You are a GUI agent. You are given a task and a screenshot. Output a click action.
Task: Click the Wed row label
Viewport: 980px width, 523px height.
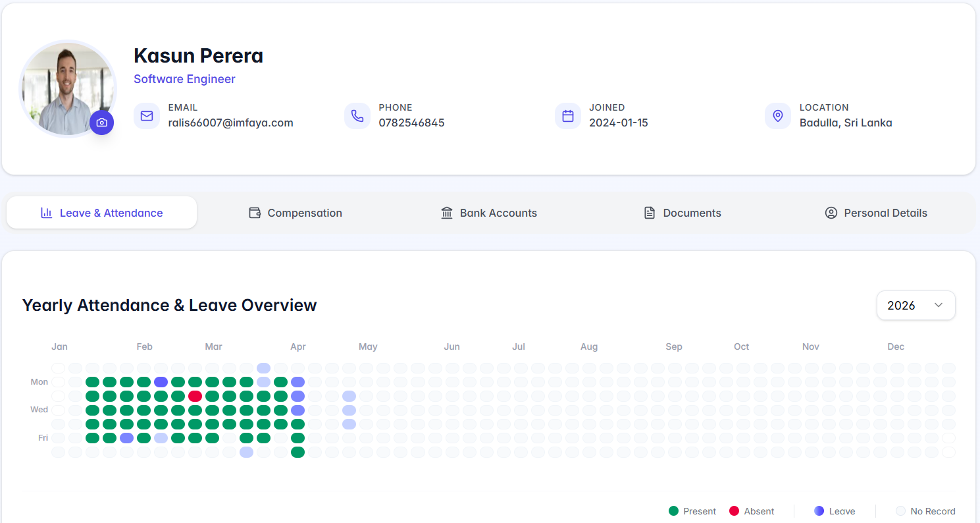coord(39,410)
